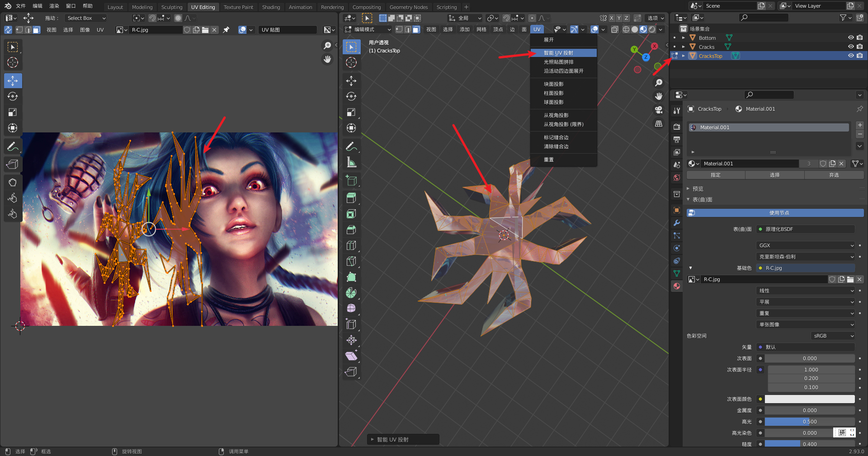Hide the CracksTop object in viewport
The image size is (868, 456).
[851, 56]
